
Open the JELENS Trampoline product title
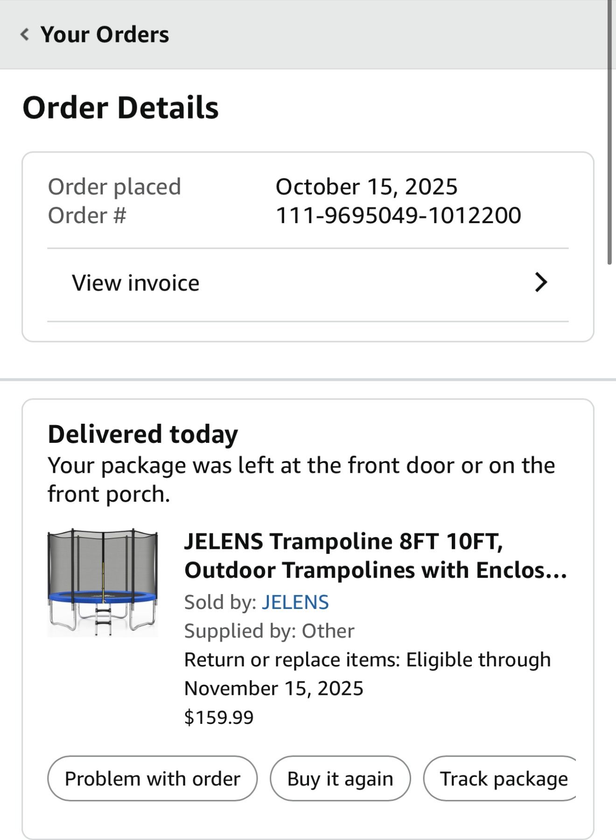coord(376,555)
